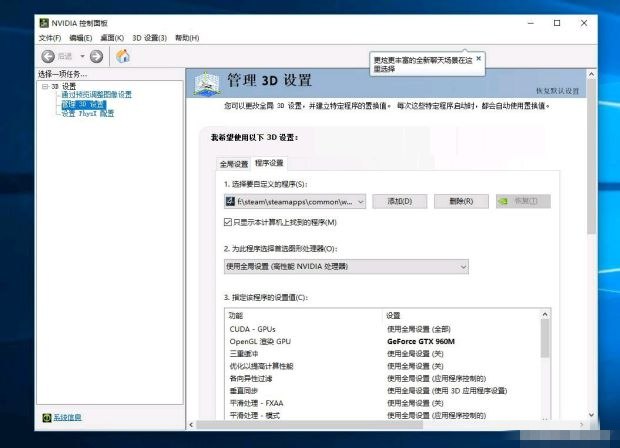The width and height of the screenshot is (620, 448).
Task: Collapse the 3D 设置 tree node
Action: coord(45,86)
